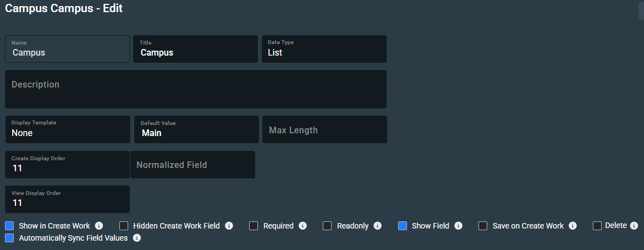Image resolution: width=644 pixels, height=250 pixels.
Task: Click info icon next to Save on Create Work
Action: coord(573,226)
